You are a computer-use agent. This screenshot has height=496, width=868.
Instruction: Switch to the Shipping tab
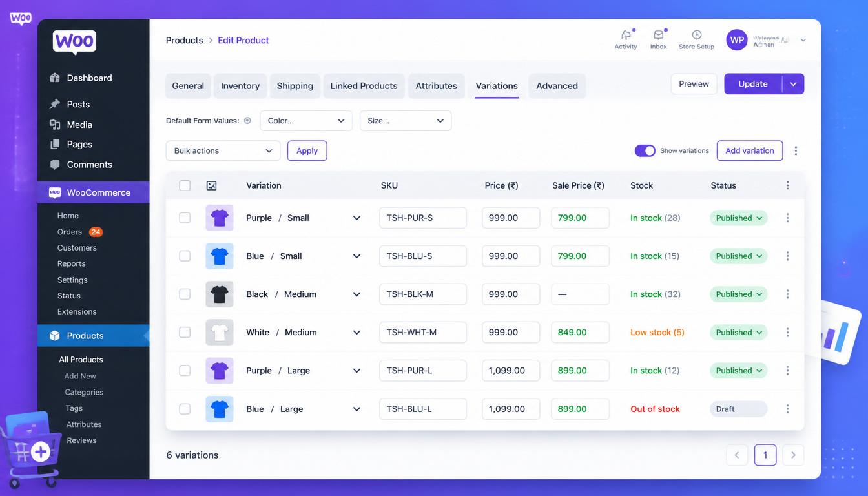[x=295, y=86]
